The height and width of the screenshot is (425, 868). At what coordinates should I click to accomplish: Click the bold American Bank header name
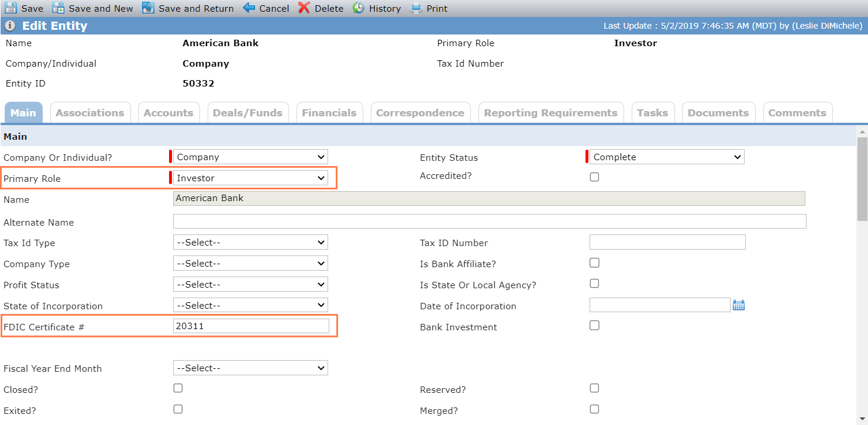pyautogui.click(x=221, y=43)
